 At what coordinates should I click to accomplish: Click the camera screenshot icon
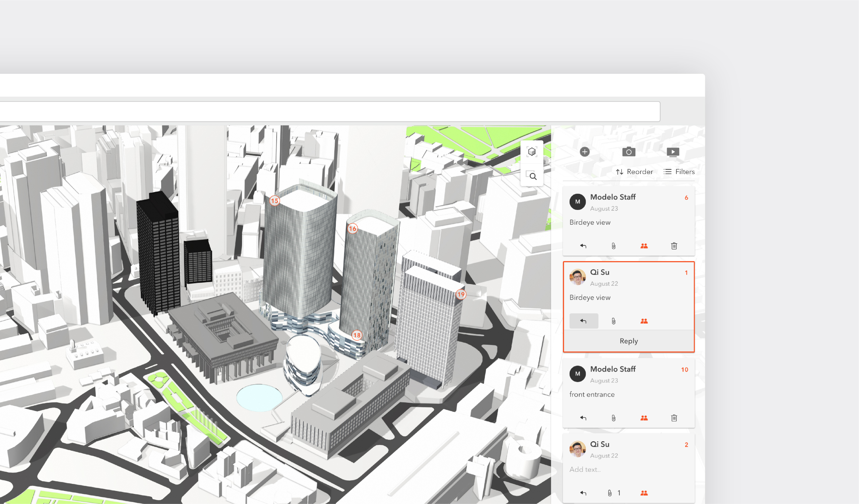pyautogui.click(x=629, y=152)
